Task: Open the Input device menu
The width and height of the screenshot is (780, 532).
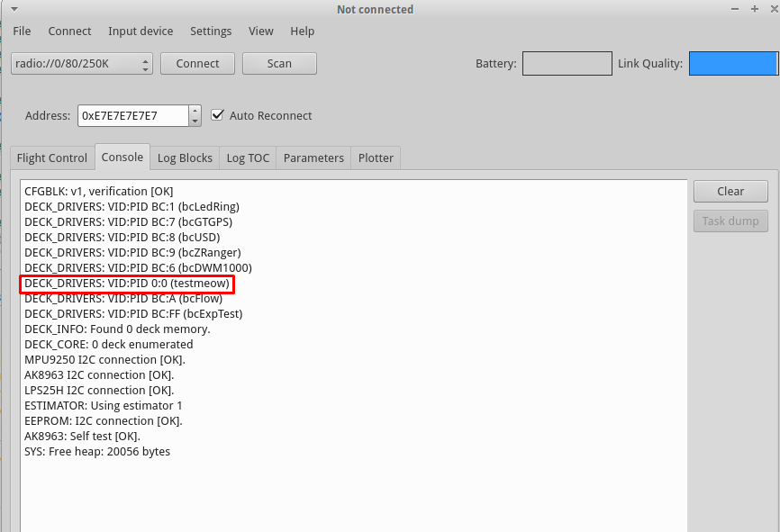Action: [x=141, y=31]
